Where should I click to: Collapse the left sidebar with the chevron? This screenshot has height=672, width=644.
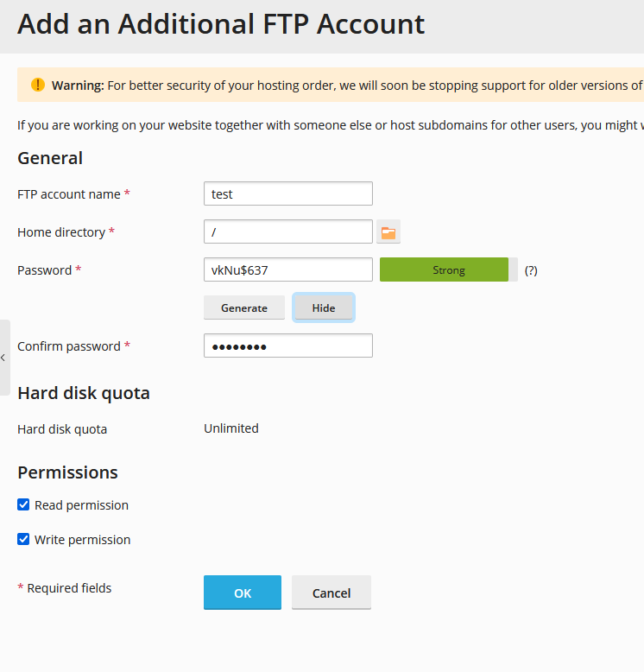3,358
